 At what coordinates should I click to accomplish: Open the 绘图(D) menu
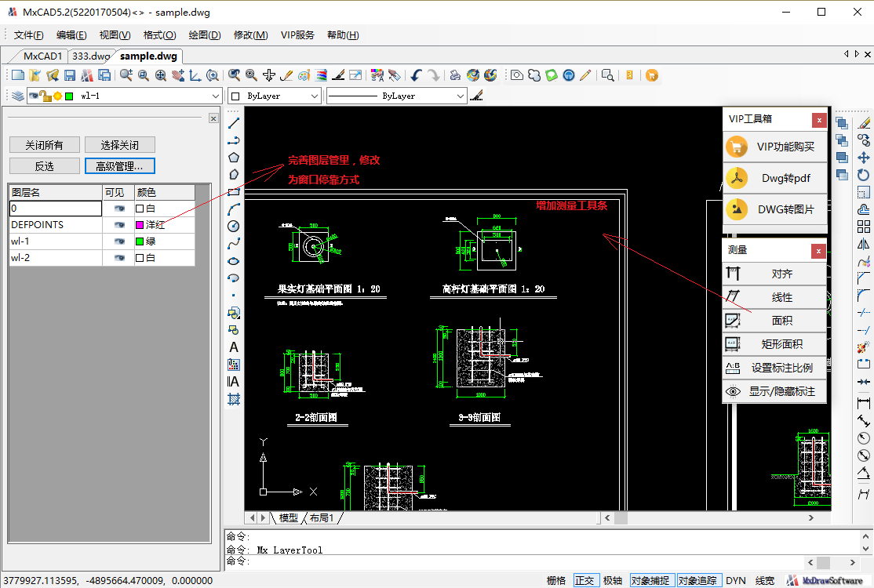[204, 34]
